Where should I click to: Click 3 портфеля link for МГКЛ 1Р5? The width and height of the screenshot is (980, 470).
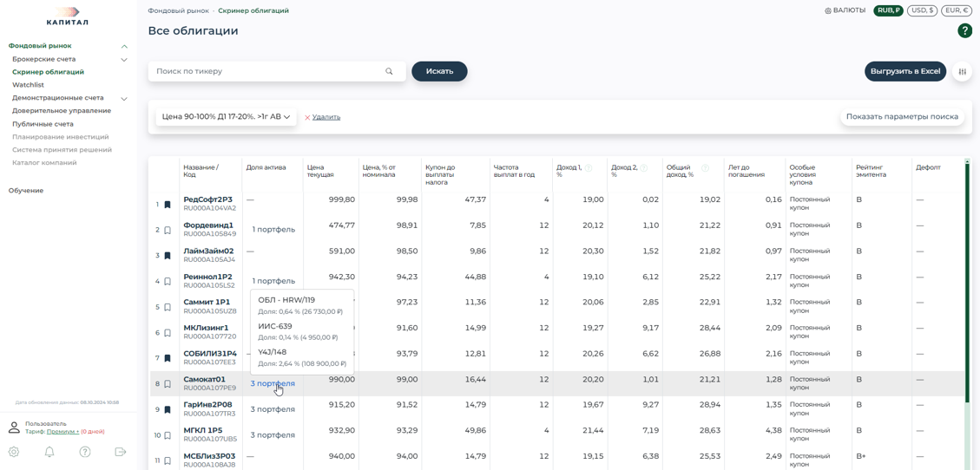[x=273, y=435]
